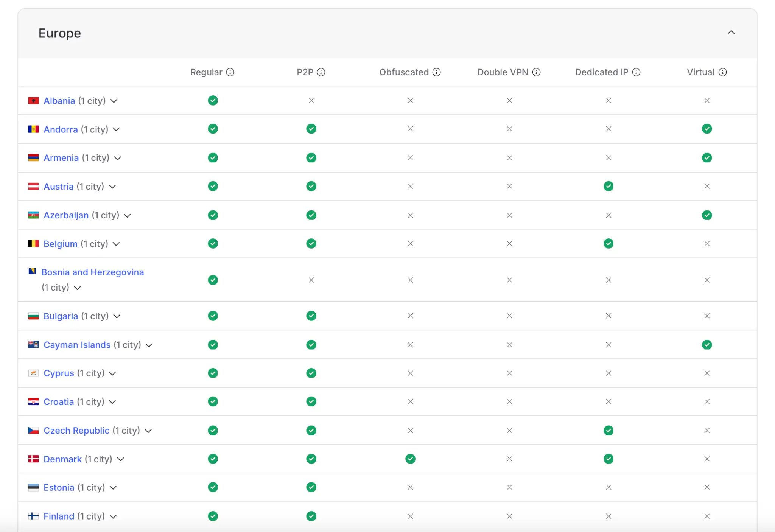This screenshot has width=775, height=532.
Task: Click the Estonia flag icon
Action: point(34,487)
